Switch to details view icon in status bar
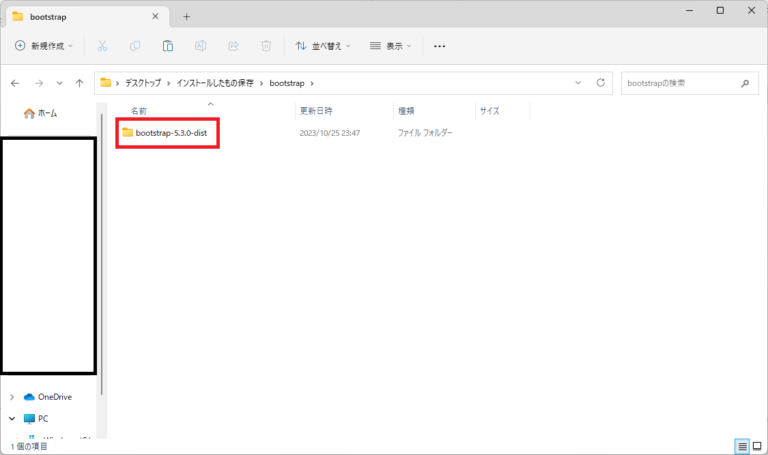This screenshot has height=455, width=768. tap(741, 446)
